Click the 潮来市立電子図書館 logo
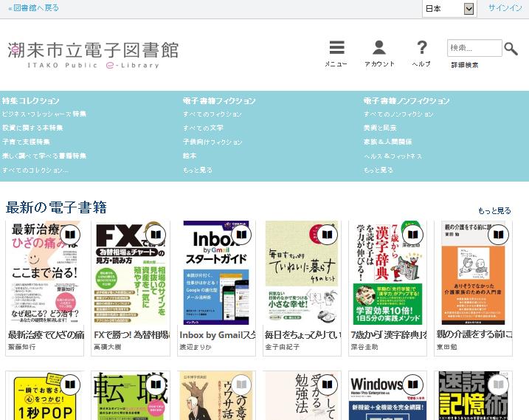This screenshot has height=420, width=529. 93,55
